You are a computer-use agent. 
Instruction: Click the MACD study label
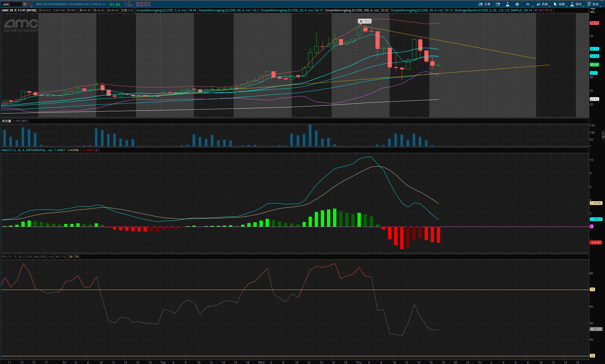[27, 150]
